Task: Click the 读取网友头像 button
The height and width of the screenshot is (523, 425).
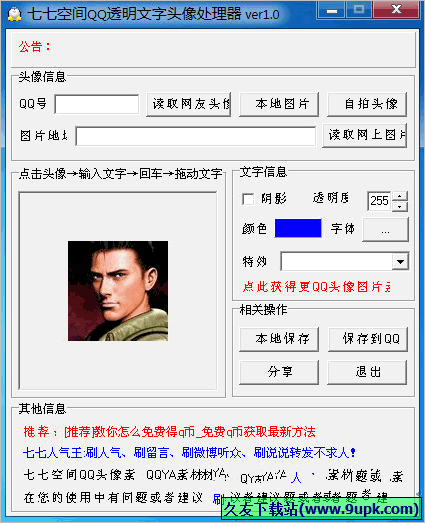Action: pyautogui.click(x=189, y=104)
